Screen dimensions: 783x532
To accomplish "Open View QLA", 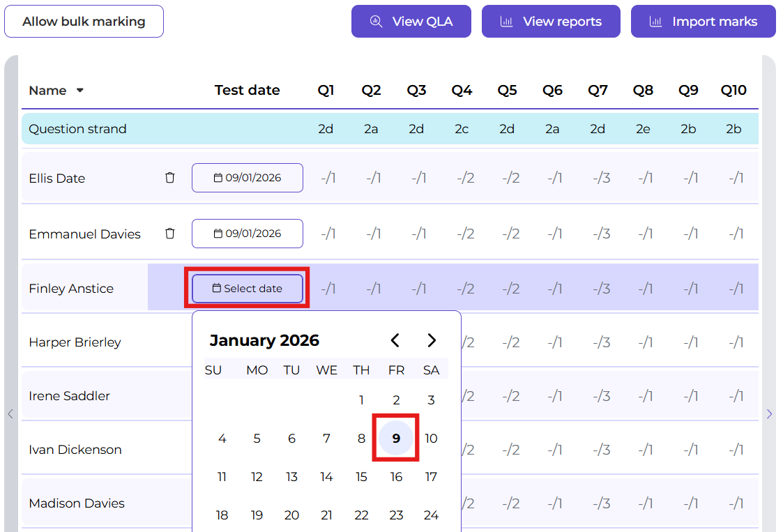I will pyautogui.click(x=411, y=22).
